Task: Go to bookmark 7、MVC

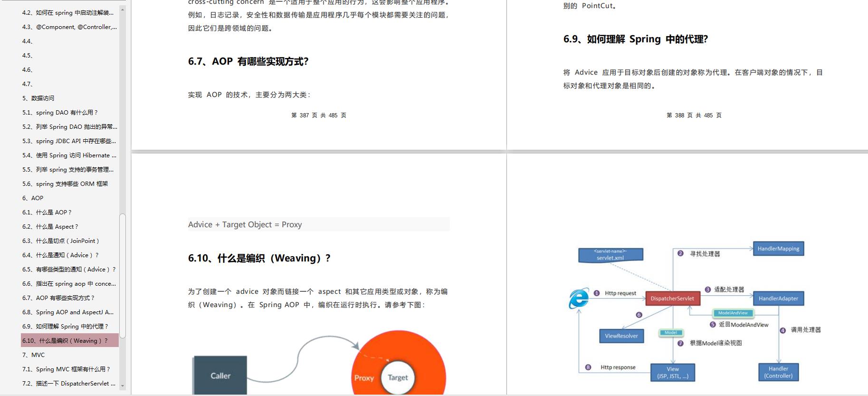Action: tap(33, 355)
